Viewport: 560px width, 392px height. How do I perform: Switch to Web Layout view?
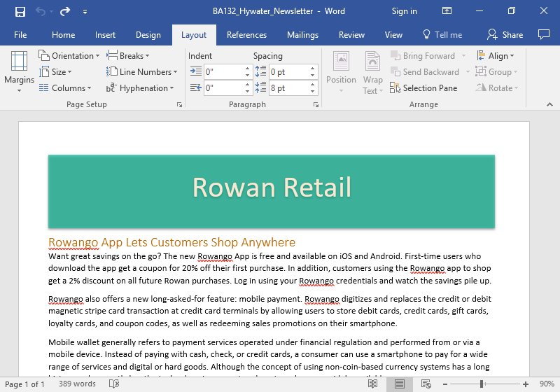pos(425,384)
